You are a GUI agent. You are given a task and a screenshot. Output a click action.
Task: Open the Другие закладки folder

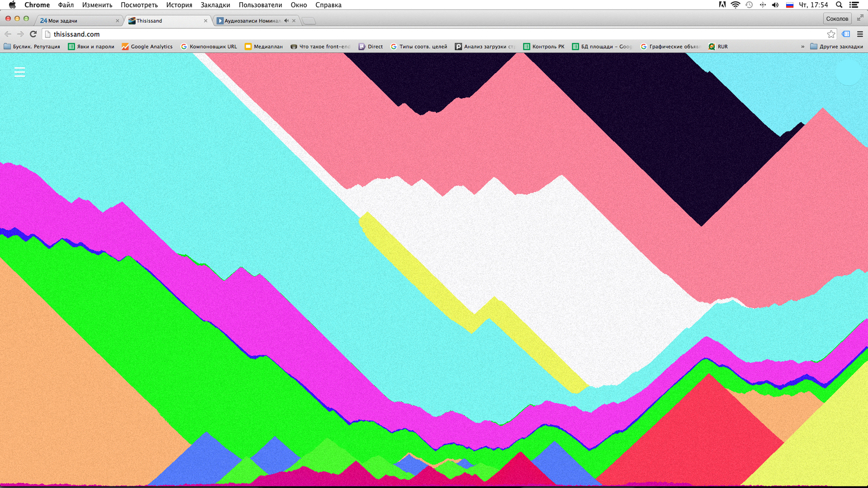pos(836,47)
